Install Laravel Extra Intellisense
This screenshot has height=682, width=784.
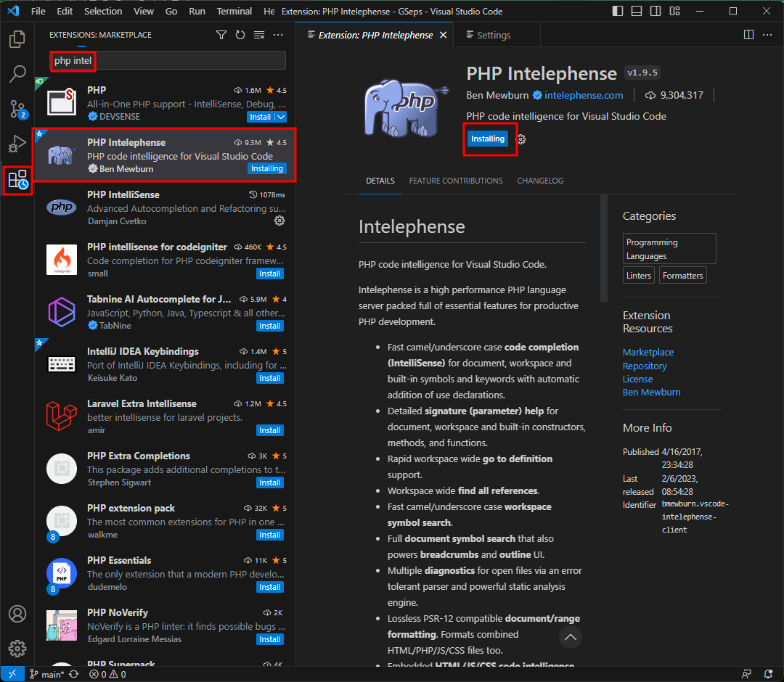tap(270, 430)
